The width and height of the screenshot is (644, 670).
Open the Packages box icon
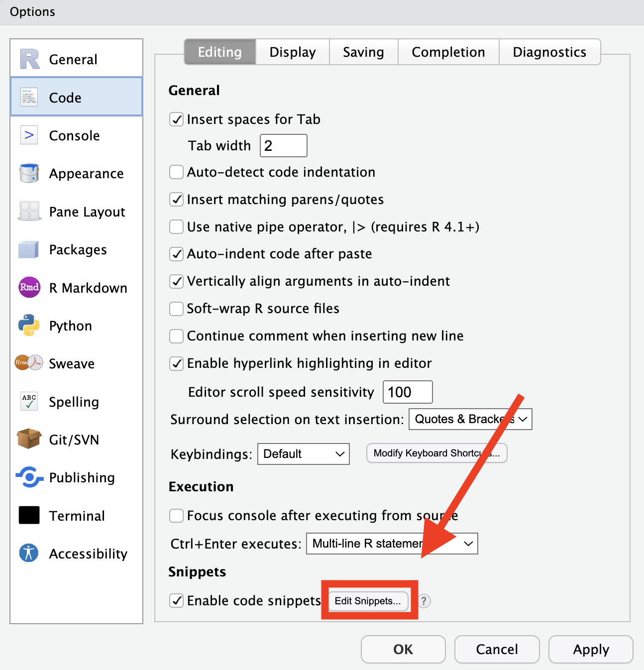[x=29, y=249]
